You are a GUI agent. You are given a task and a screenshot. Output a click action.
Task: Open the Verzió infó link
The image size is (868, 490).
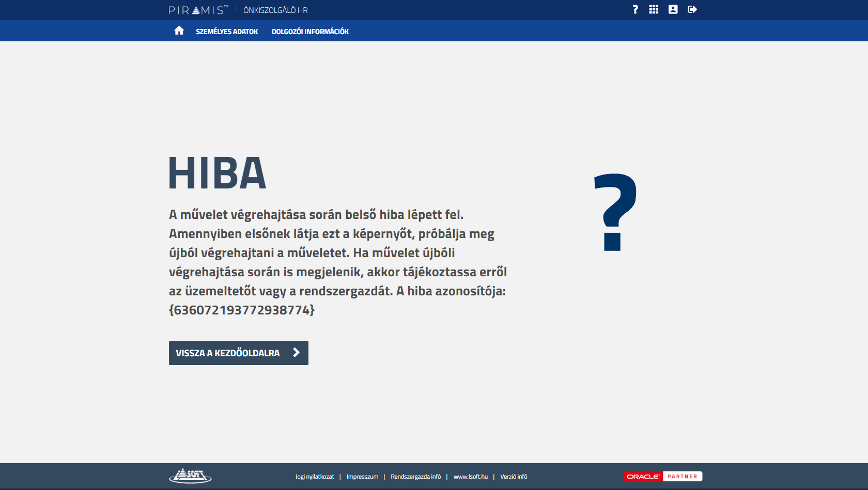[x=514, y=477]
